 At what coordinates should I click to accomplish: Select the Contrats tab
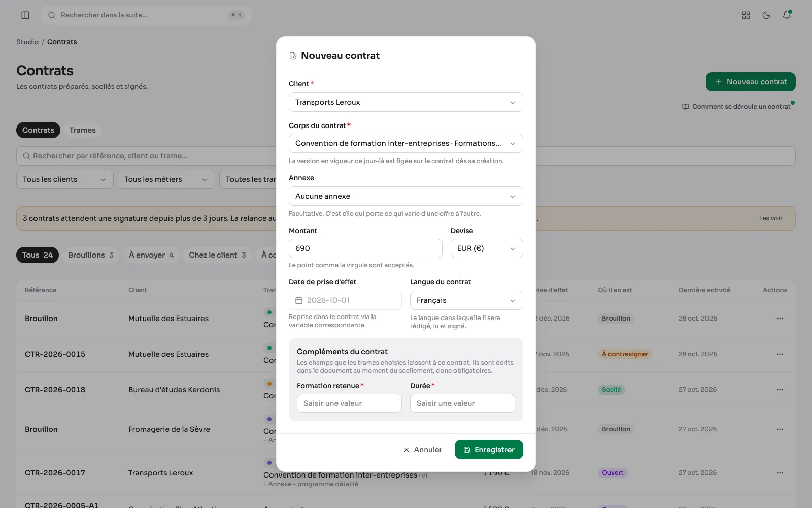coord(38,130)
